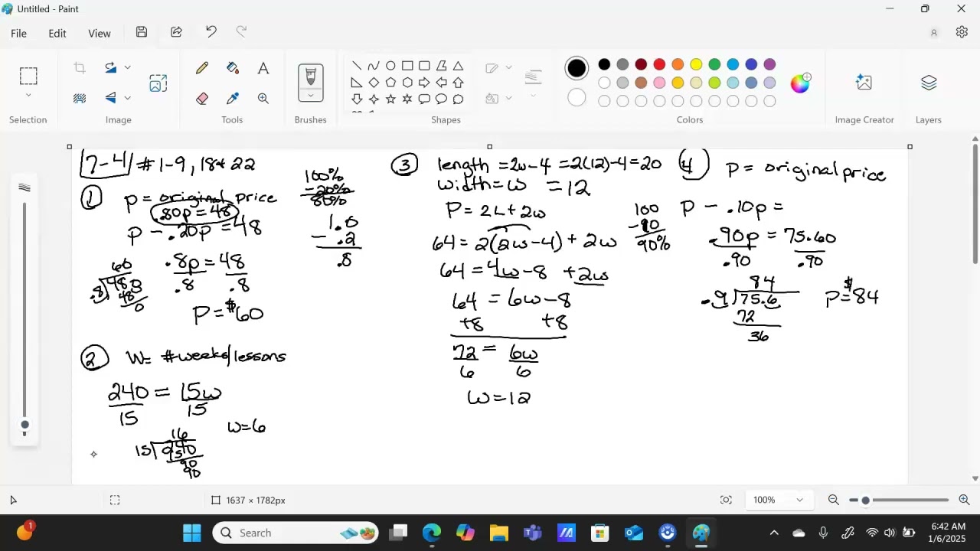The width and height of the screenshot is (980, 551).
Task: Pick the yellow color swatch
Action: (696, 65)
